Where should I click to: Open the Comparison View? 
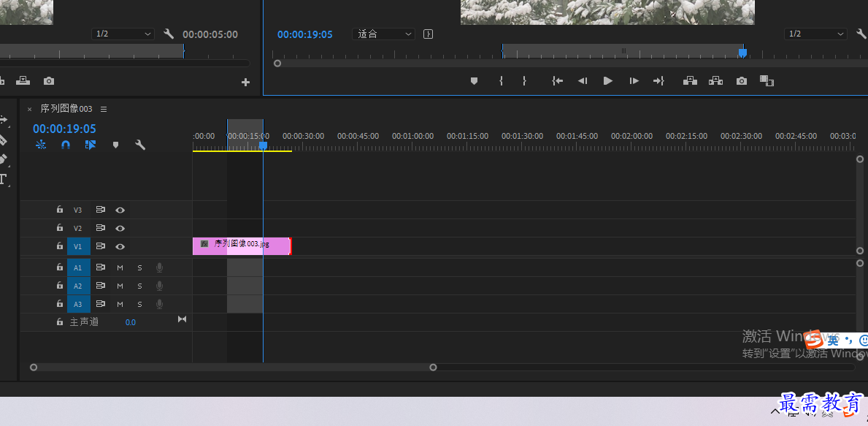(x=767, y=81)
